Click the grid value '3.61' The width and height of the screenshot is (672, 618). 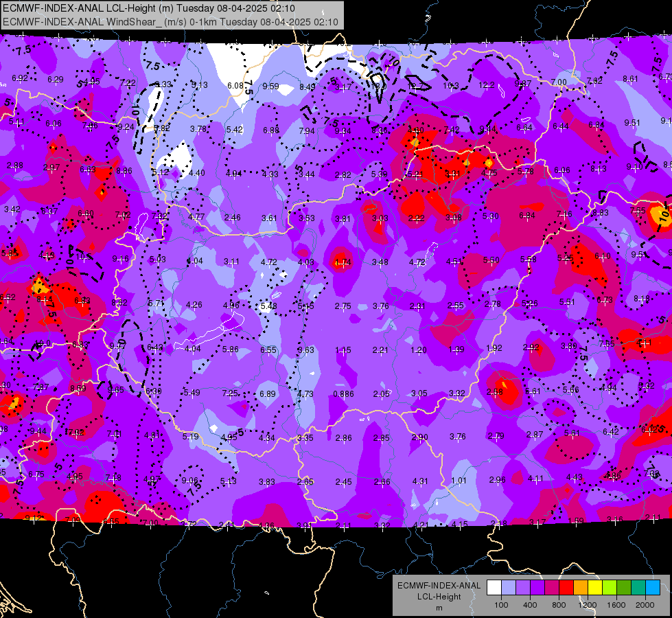270,218
